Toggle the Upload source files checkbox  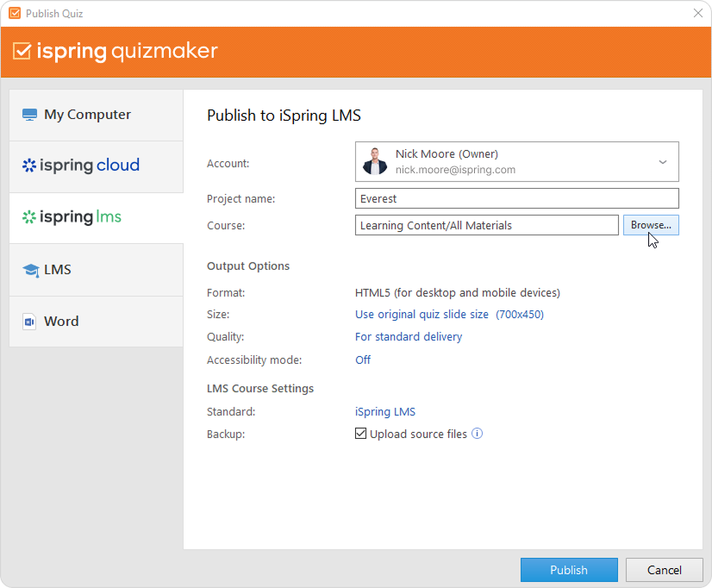361,434
